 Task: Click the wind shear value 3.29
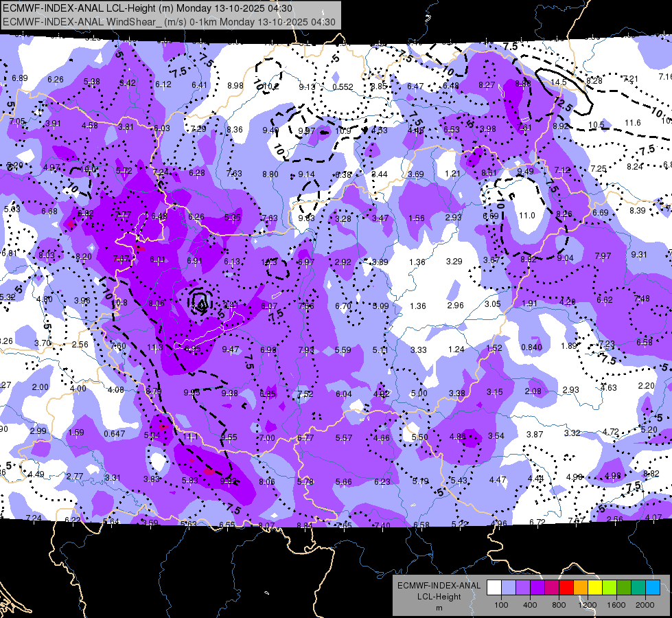(x=454, y=261)
